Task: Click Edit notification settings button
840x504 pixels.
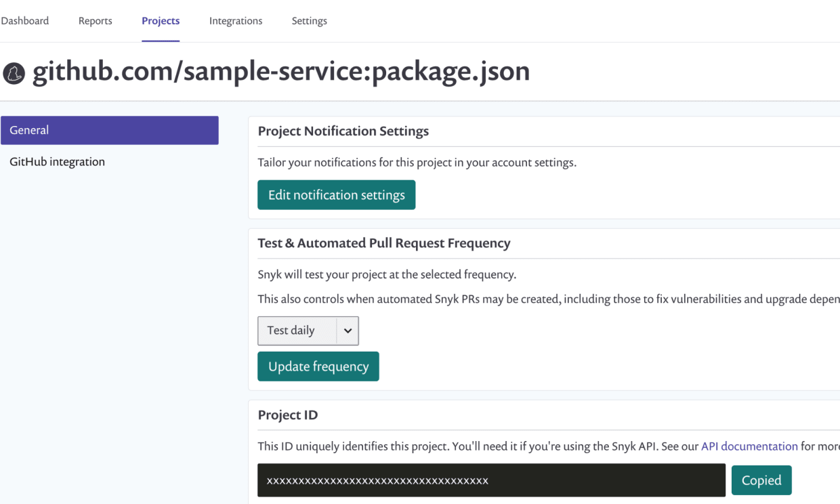Action: tap(336, 195)
